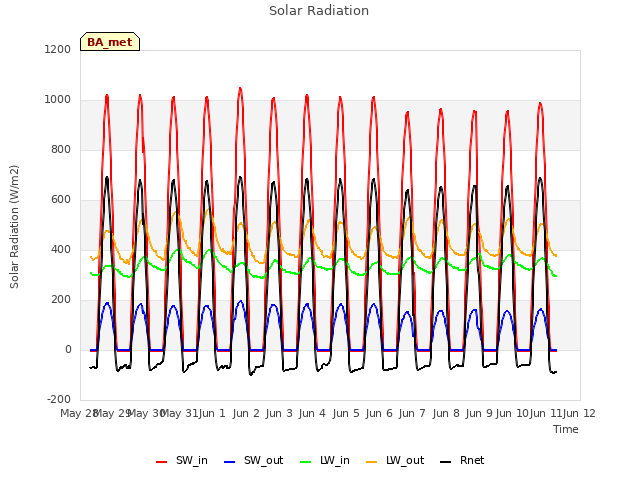Click the highest red SW_in peak on Jun 2
Viewport: 640px width, 480px height.
coord(240,88)
